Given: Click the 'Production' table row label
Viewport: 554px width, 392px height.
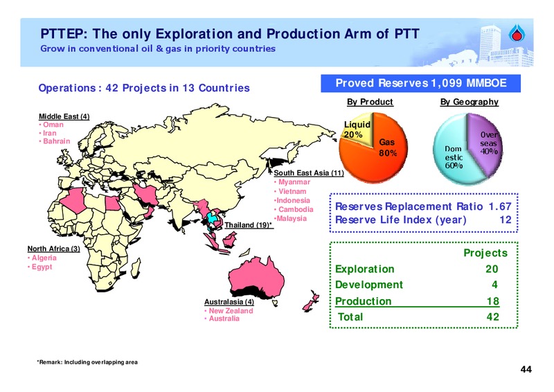Looking at the screenshot, I should pos(363,301).
